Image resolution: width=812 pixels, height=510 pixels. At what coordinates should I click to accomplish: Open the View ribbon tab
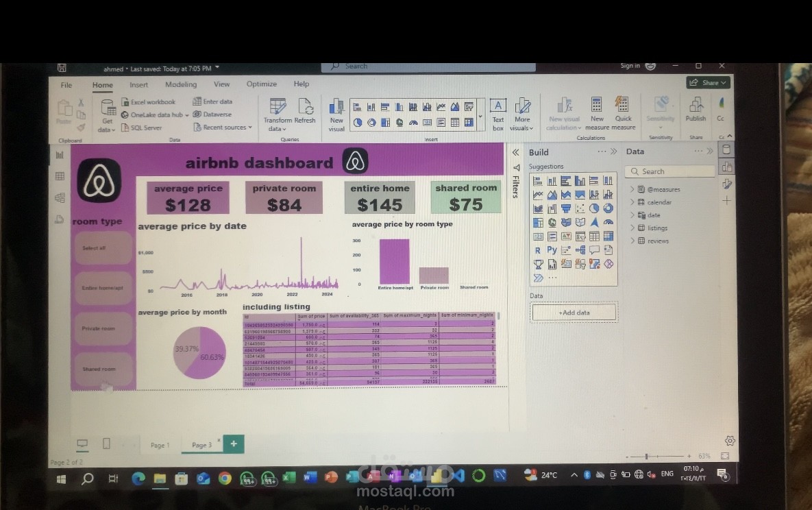pyautogui.click(x=221, y=84)
